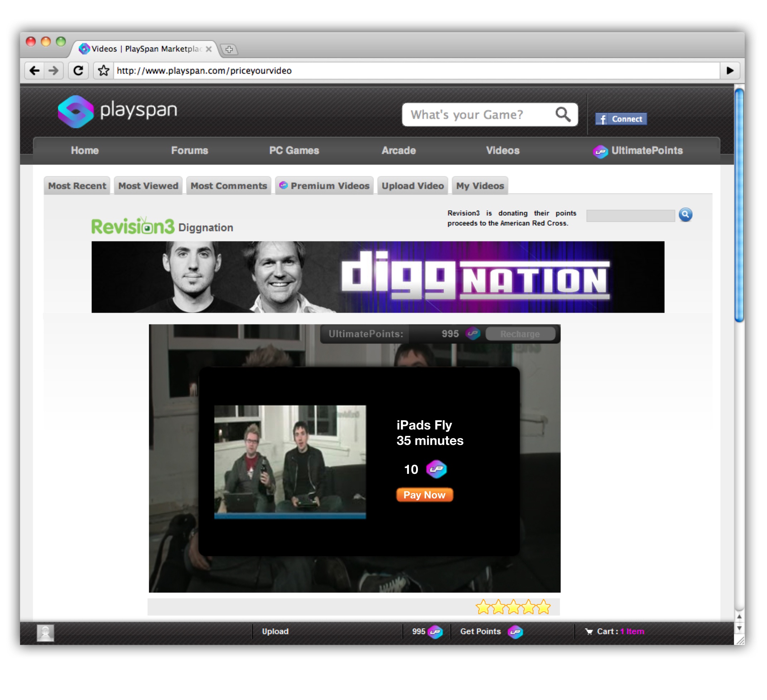This screenshot has width=767, height=700.
Task: Click the browser go arrow button
Action: (730, 71)
